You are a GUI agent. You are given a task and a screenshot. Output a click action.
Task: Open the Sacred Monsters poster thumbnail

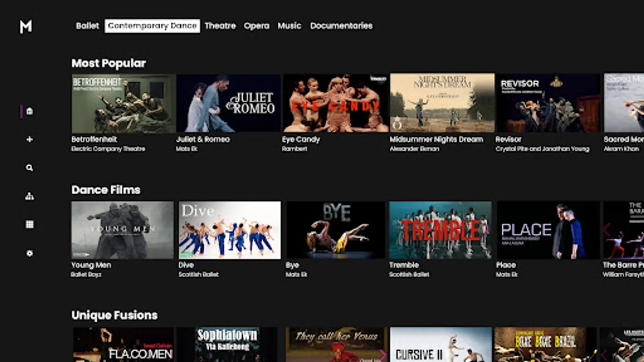click(x=623, y=103)
